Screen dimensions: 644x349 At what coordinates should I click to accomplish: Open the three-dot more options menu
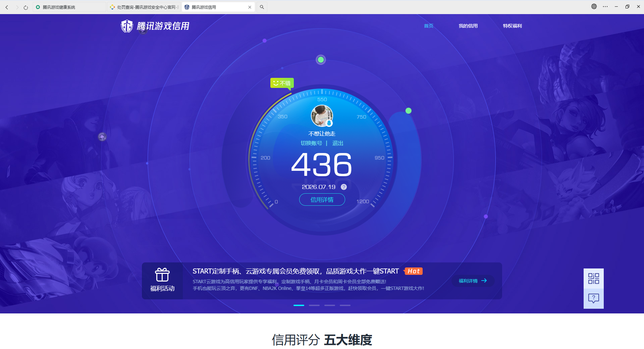coord(605,6)
